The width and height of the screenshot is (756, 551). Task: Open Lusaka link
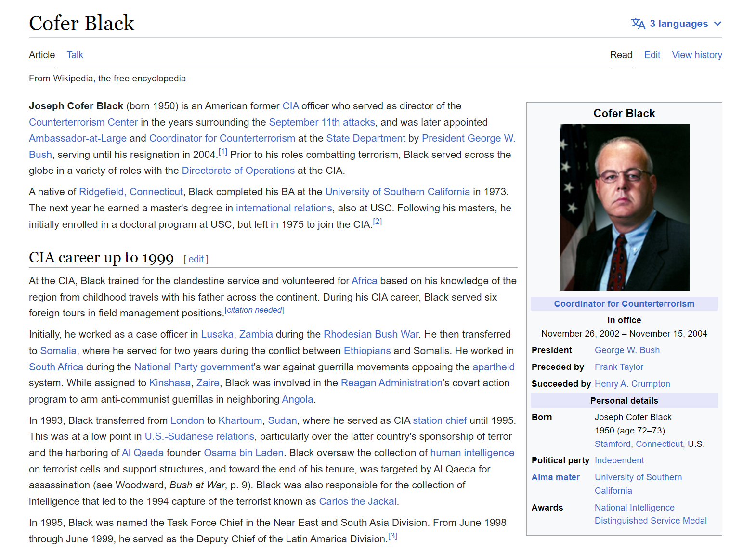click(x=217, y=334)
